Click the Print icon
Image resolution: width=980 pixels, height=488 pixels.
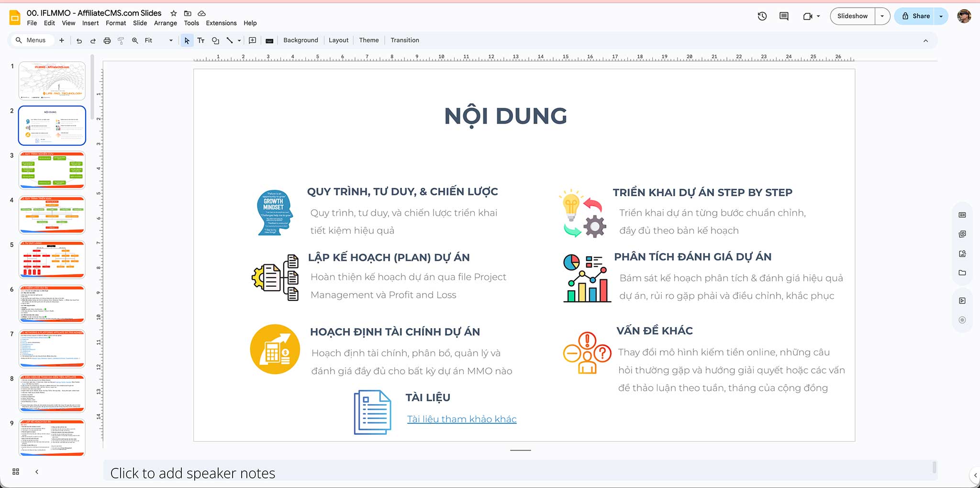pyautogui.click(x=107, y=41)
